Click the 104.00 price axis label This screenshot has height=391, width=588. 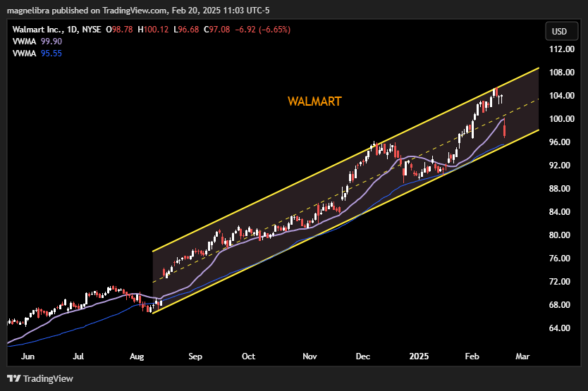coord(561,96)
